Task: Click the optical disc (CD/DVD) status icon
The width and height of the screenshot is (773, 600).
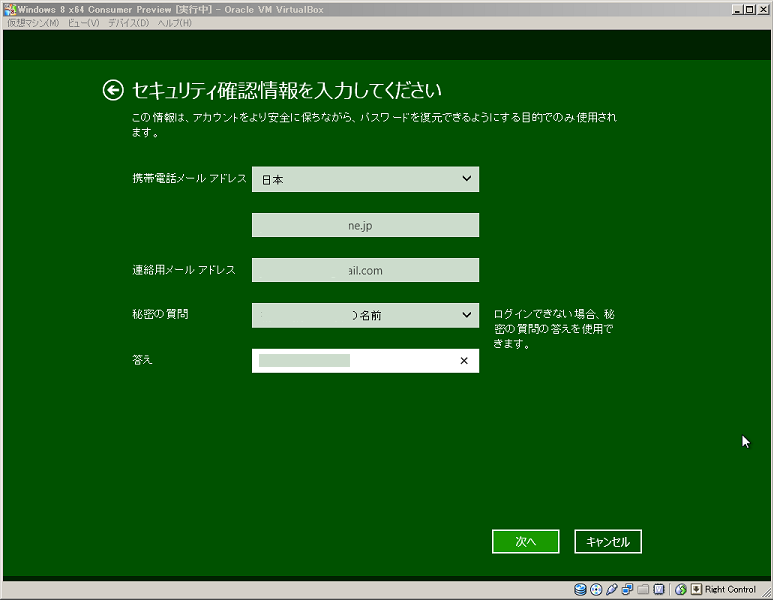Action: (x=596, y=589)
